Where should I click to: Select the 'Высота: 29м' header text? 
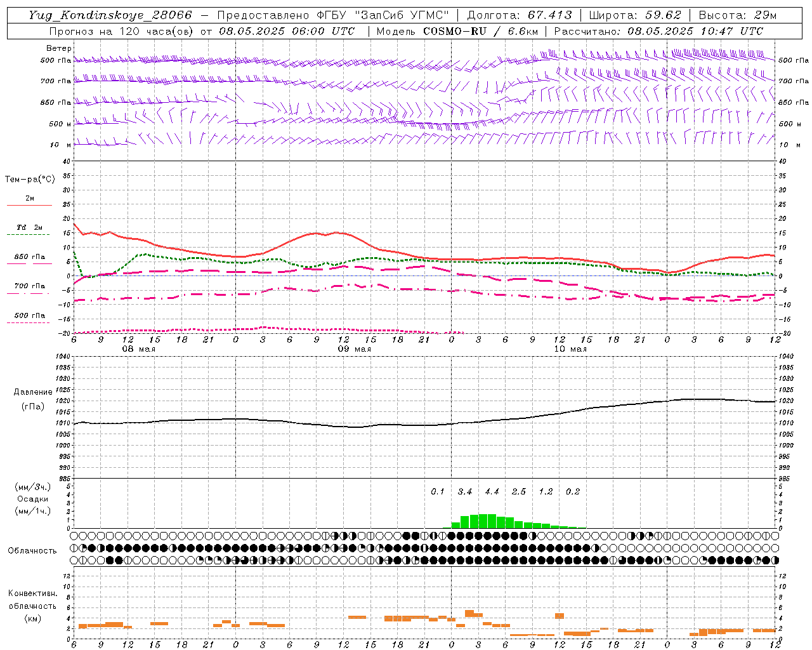pyautogui.click(x=738, y=15)
